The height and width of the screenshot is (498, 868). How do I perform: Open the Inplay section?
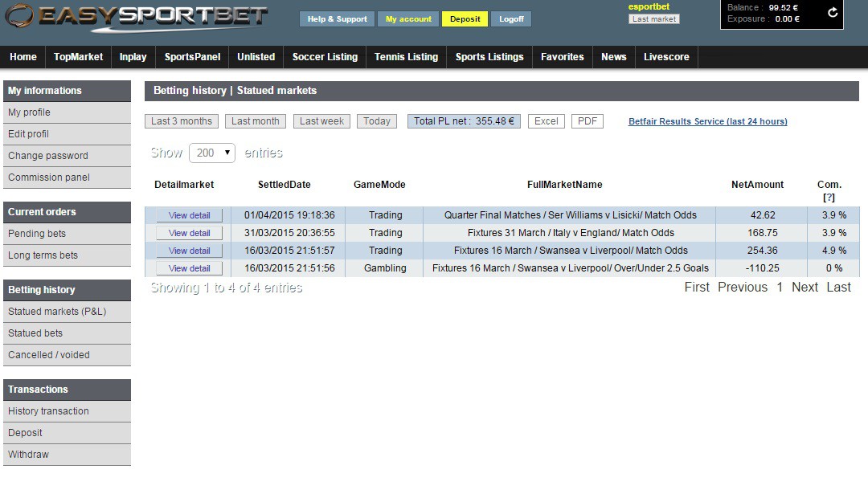[133, 57]
